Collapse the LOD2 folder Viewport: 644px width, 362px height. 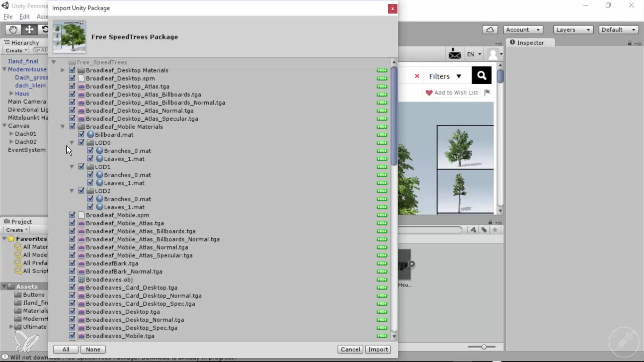pos(71,191)
